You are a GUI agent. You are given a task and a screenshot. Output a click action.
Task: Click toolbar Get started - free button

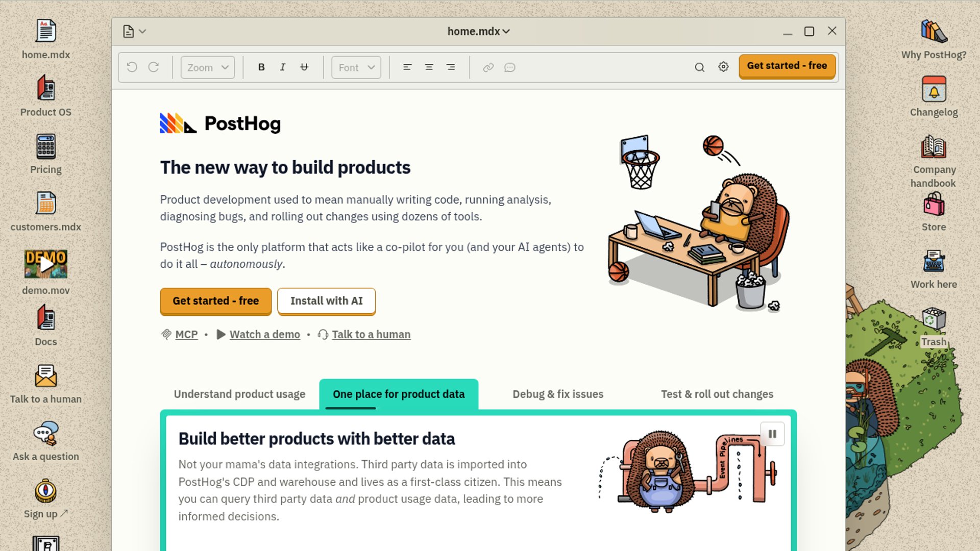point(787,66)
